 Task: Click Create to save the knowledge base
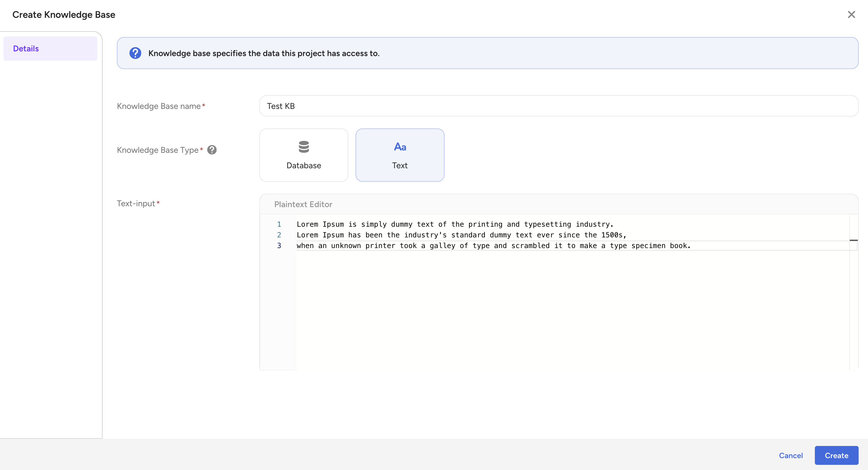tap(836, 455)
